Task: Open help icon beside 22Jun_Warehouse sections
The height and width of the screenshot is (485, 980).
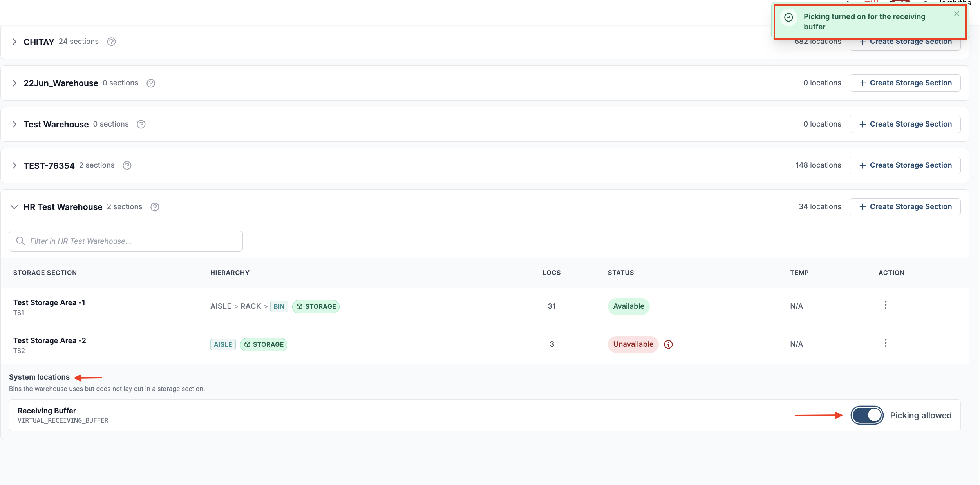Action: pyautogui.click(x=151, y=83)
